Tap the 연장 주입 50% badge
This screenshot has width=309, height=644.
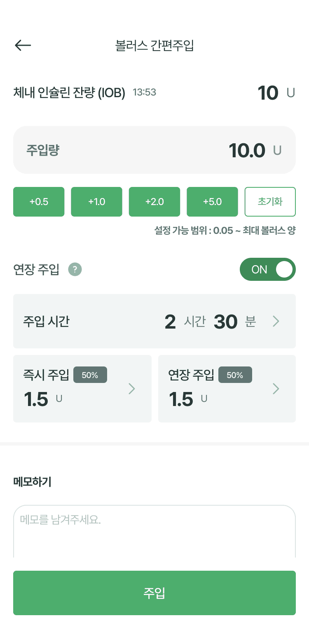pos(235,375)
